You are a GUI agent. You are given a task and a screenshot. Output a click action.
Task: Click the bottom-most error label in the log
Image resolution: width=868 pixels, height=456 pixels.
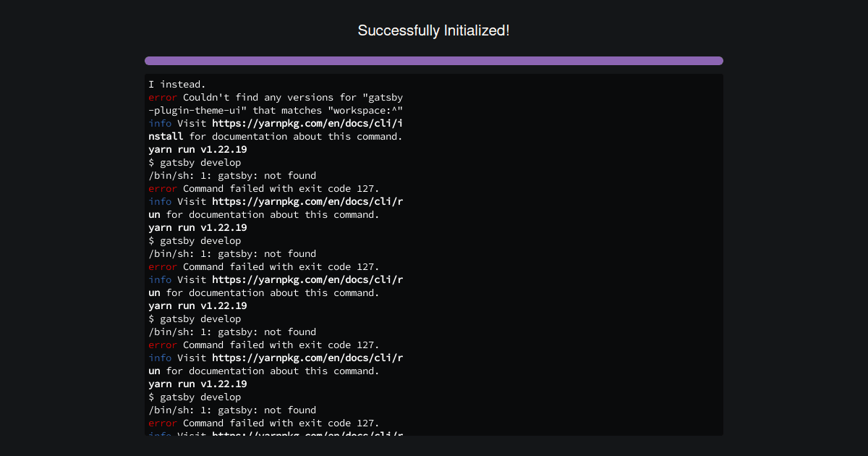click(x=161, y=423)
